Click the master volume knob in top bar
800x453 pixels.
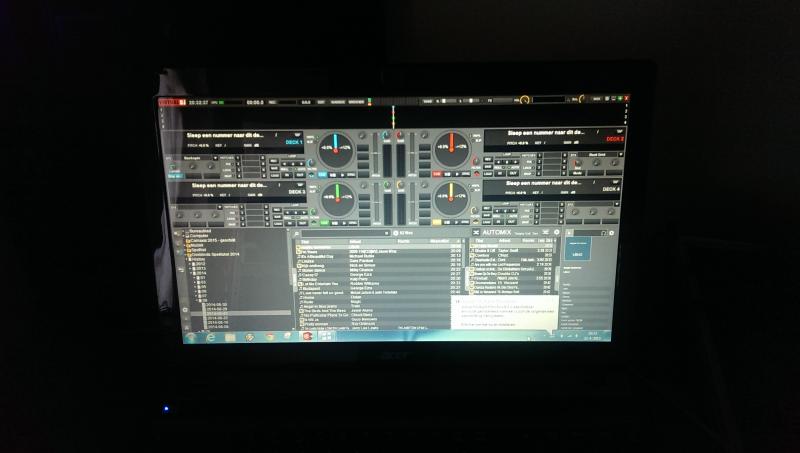(524, 99)
